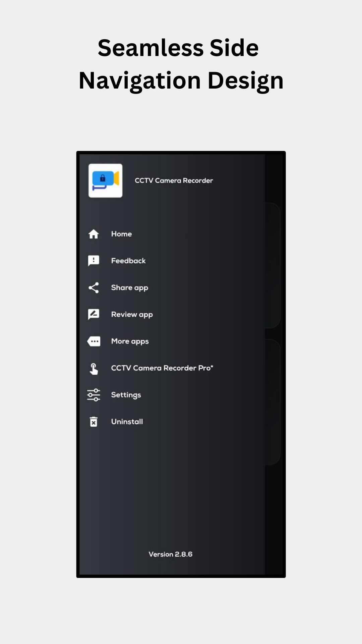This screenshot has width=362, height=644.
Task: Click the More apps tag icon
Action: pos(94,341)
